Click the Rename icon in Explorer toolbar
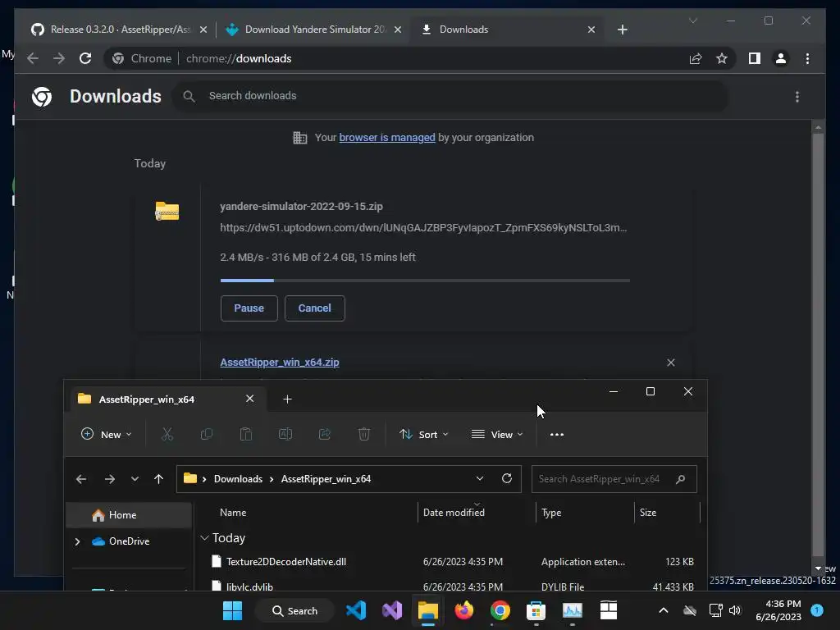This screenshot has height=630, width=840. 285,435
